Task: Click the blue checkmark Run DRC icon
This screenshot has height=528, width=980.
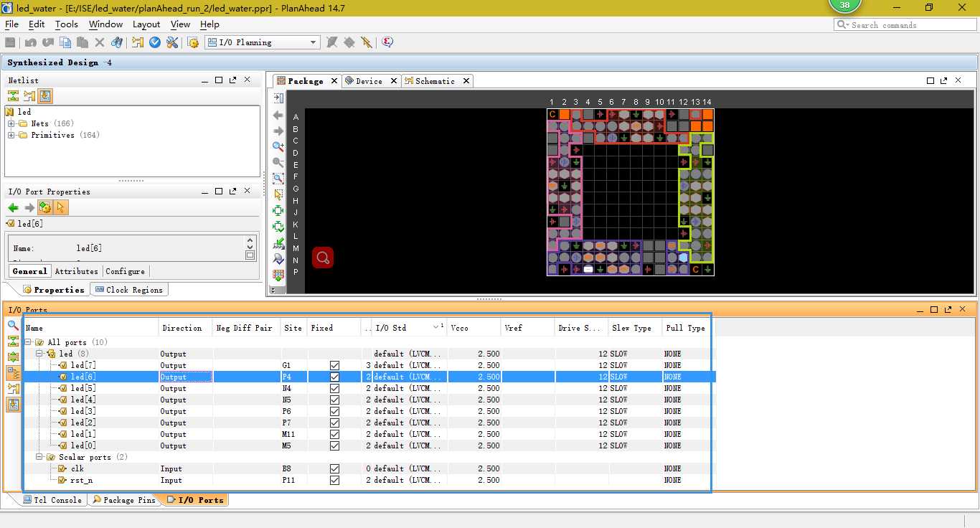Action: coord(155,42)
